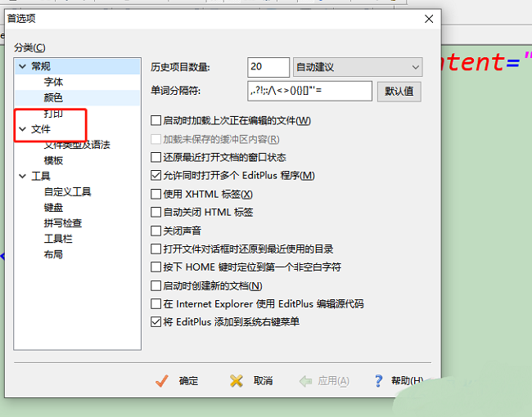This screenshot has width=532, height=417.
Task: Confirm with the 确定 button
Action: point(177,381)
